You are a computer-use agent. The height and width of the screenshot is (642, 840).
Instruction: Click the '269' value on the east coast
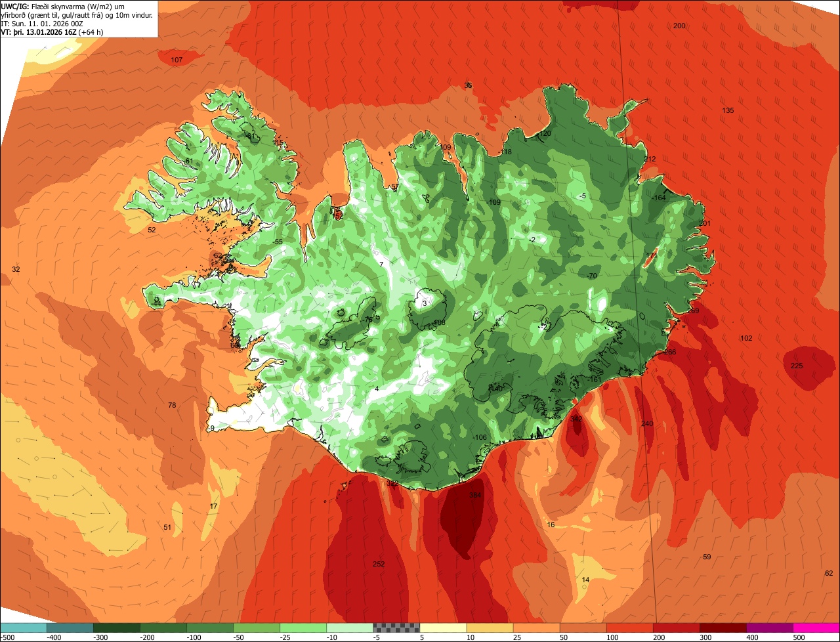[694, 311]
